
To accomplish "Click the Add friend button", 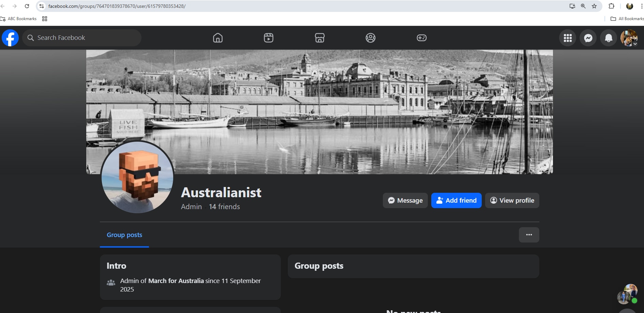I will [456, 200].
